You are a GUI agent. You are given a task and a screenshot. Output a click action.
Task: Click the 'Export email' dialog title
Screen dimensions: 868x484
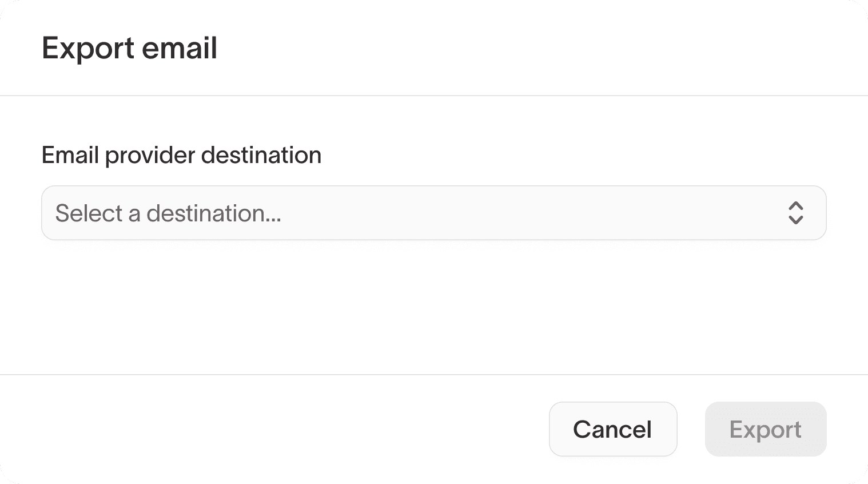129,48
